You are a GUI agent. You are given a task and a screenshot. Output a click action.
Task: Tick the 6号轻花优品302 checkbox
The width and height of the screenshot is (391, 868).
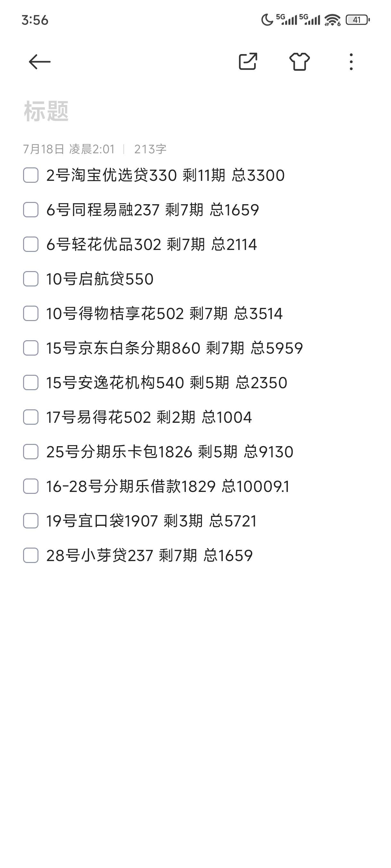(x=31, y=244)
